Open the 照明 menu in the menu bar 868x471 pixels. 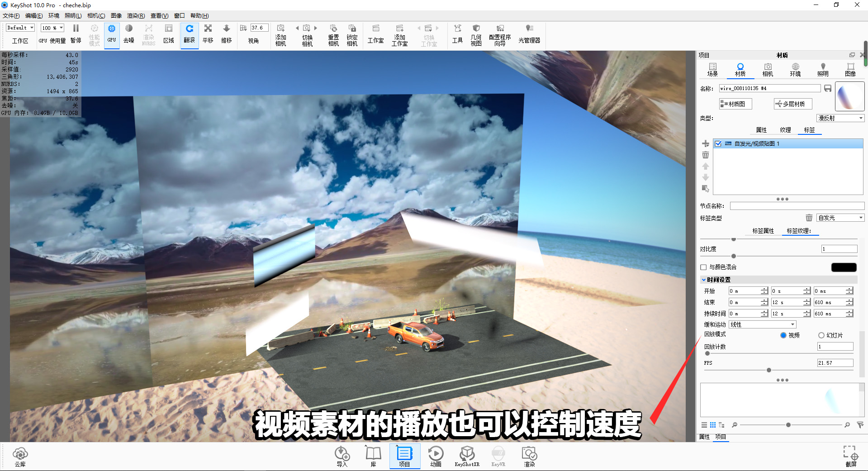[73, 15]
